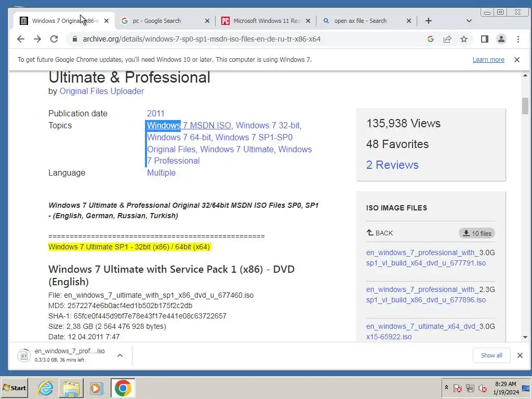The image size is (532, 399).
Task: Show all downloads
Action: (x=491, y=355)
